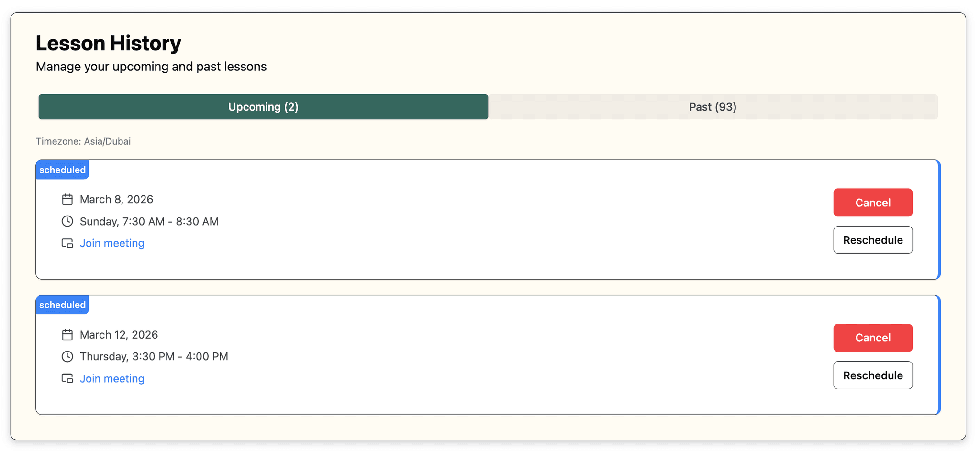Viewport: 980px width, 454px height.
Task: Click the calendar icon for March 8 lesson
Action: click(67, 199)
